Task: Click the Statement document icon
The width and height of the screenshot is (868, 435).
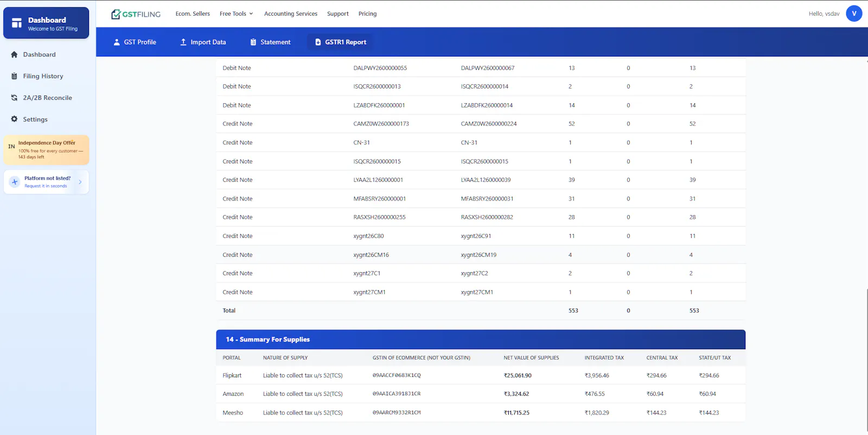Action: [253, 42]
